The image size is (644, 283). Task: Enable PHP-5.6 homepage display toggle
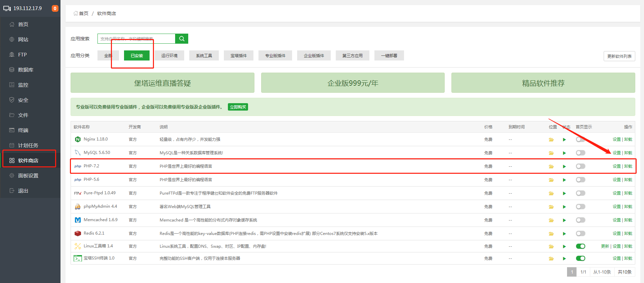pyautogui.click(x=580, y=180)
